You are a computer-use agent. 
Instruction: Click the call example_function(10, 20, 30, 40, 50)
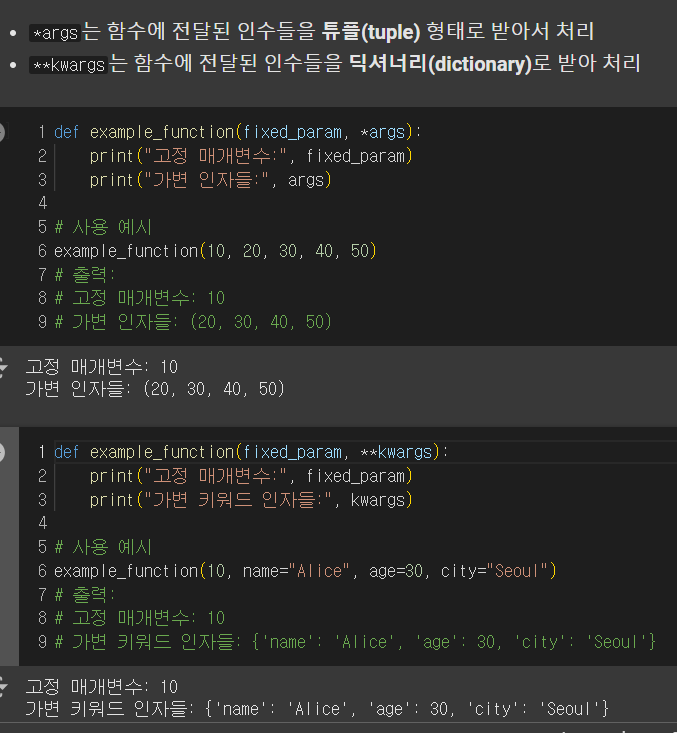pos(215,251)
